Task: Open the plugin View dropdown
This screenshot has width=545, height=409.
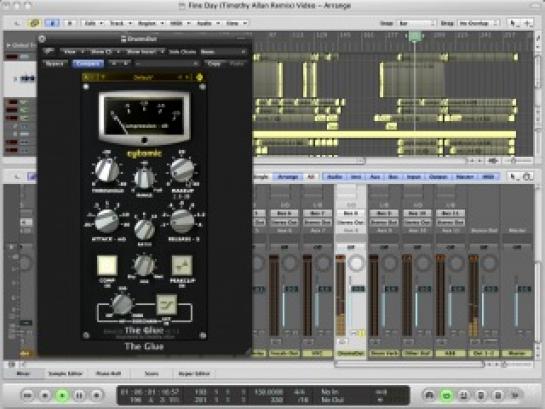Action: click(x=73, y=52)
